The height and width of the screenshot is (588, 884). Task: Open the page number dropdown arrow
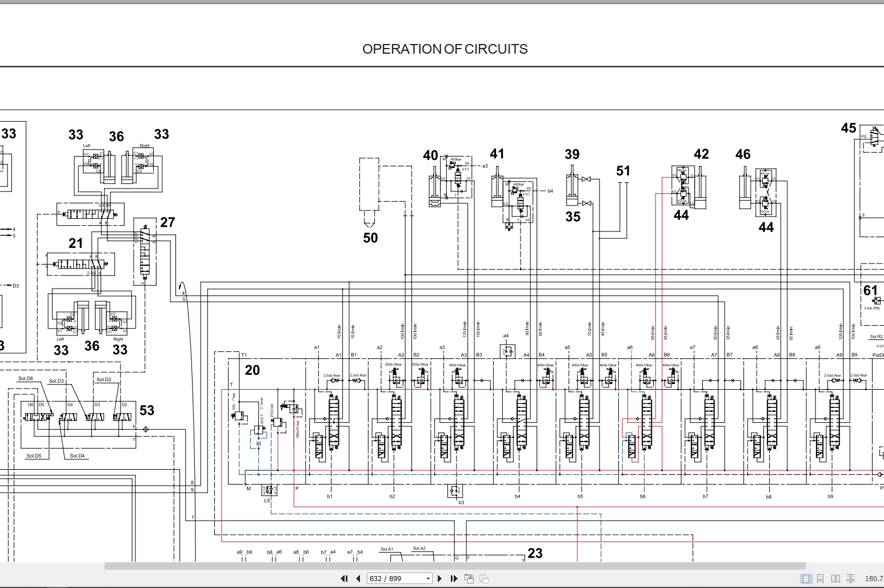point(428,579)
